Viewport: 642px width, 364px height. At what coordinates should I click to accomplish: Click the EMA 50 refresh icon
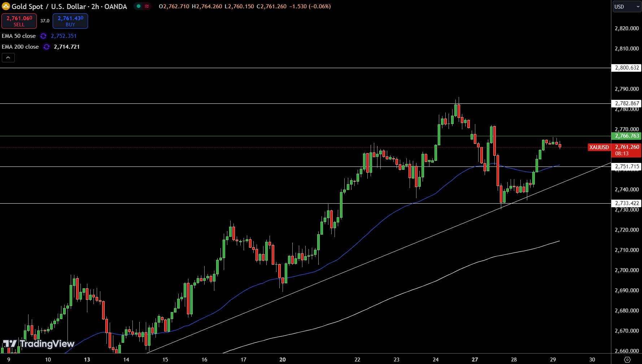(x=43, y=36)
